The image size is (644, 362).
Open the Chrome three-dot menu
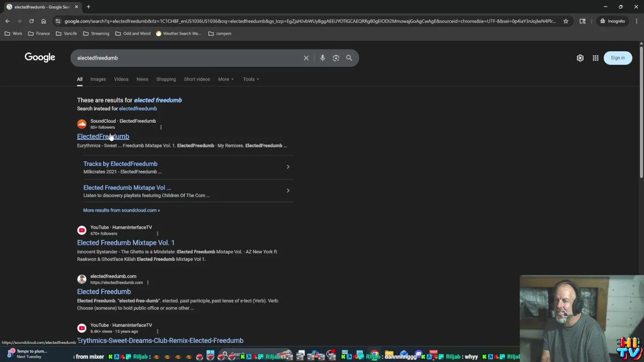636,21
